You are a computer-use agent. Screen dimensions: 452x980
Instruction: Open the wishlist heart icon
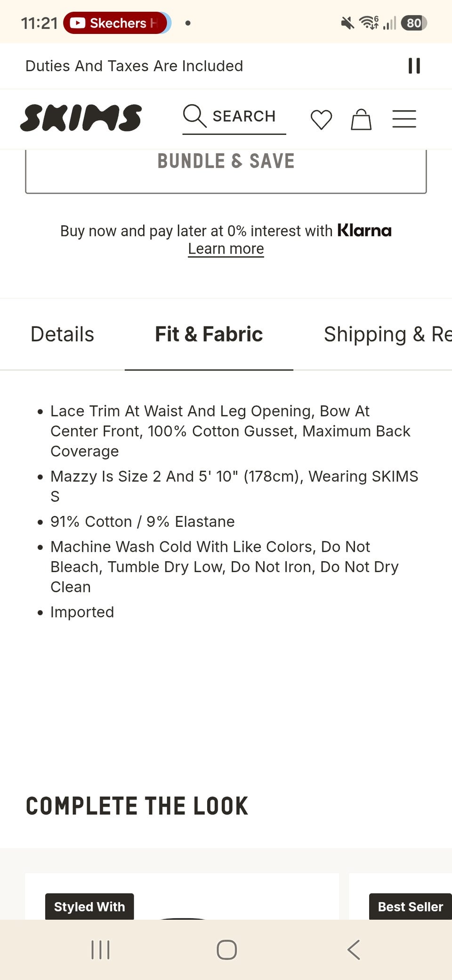(322, 119)
